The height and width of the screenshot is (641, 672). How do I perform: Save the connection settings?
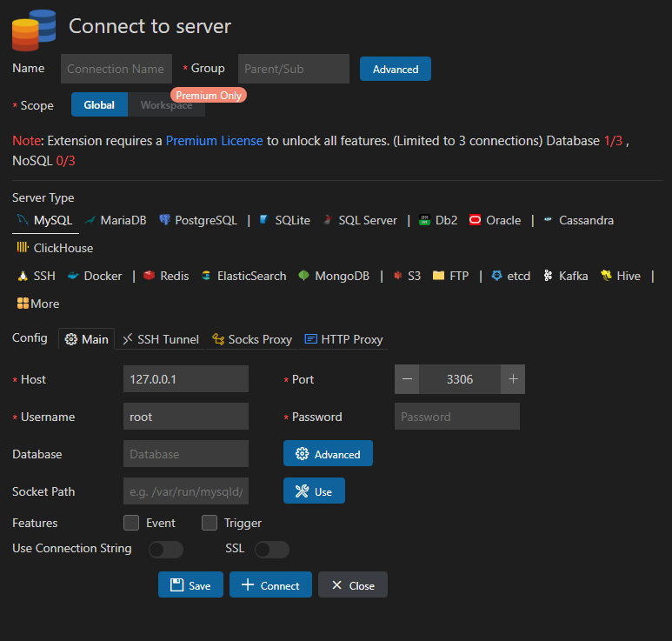click(x=190, y=584)
